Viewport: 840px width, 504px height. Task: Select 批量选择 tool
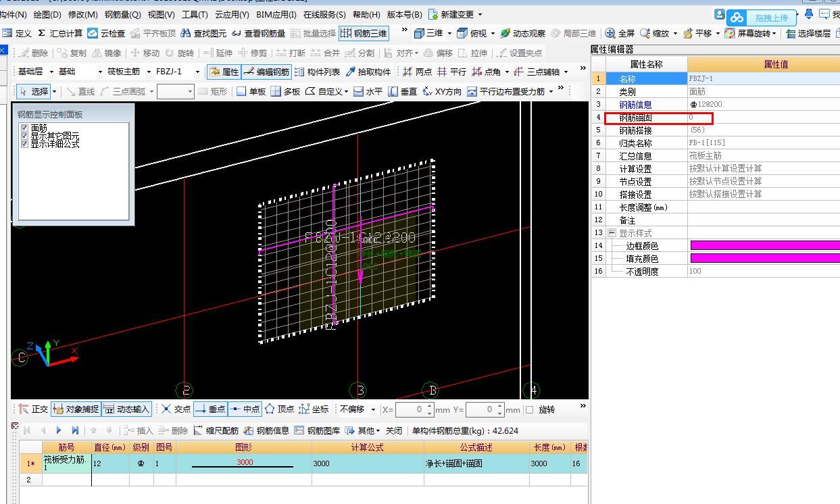[313, 33]
